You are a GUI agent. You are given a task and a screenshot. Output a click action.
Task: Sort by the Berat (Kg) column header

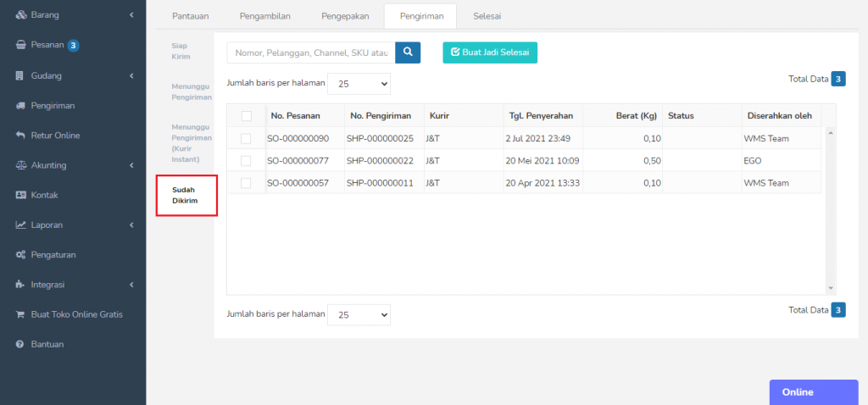636,115
